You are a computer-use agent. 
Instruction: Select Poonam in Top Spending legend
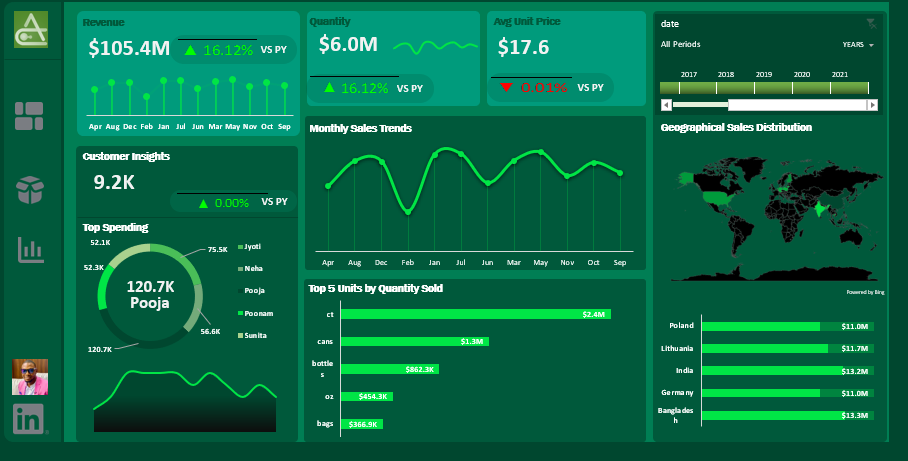coord(255,313)
